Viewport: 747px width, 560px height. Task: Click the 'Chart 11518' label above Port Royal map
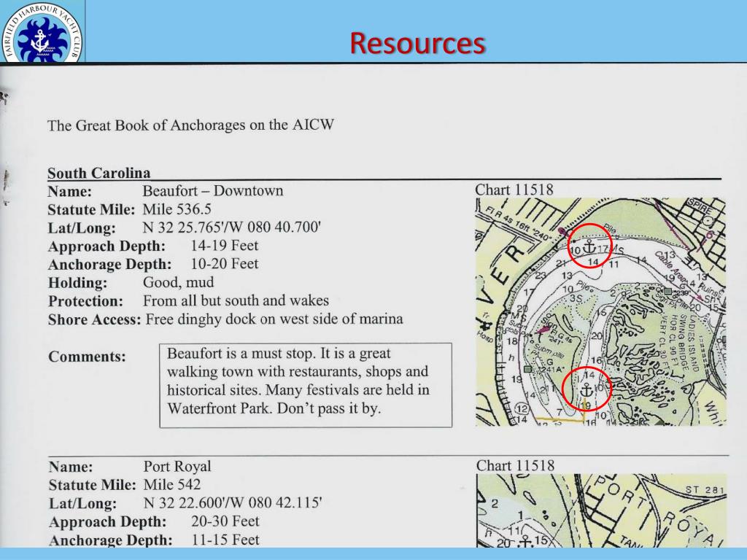click(515, 466)
